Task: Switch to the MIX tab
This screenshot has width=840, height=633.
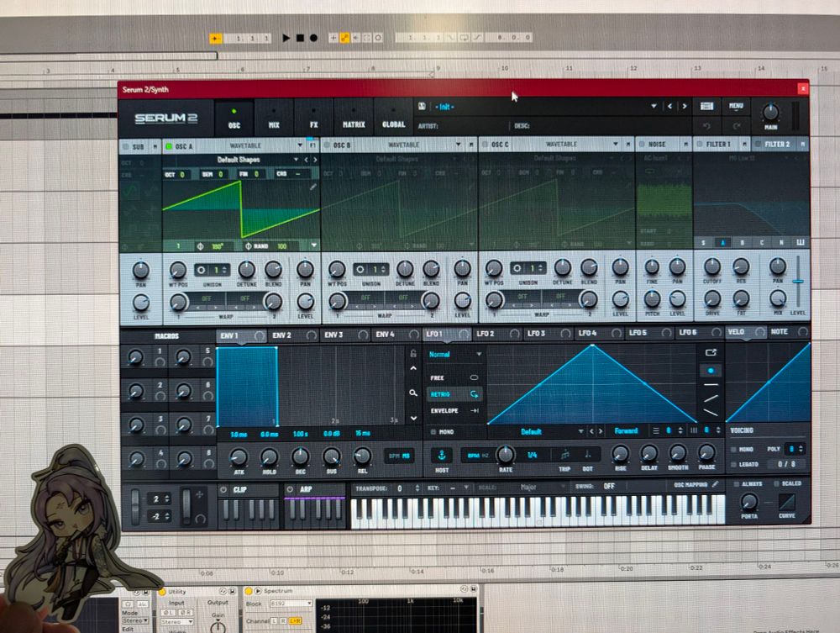Action: point(274,118)
